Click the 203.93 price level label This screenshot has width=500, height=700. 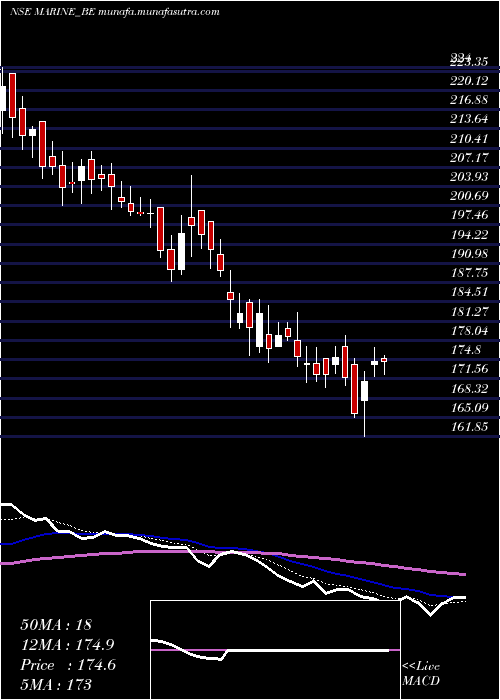tap(469, 177)
